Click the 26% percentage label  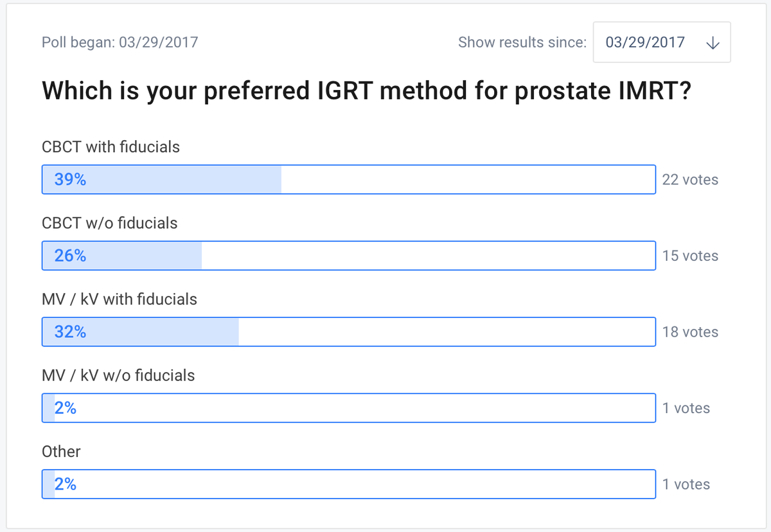click(70, 256)
